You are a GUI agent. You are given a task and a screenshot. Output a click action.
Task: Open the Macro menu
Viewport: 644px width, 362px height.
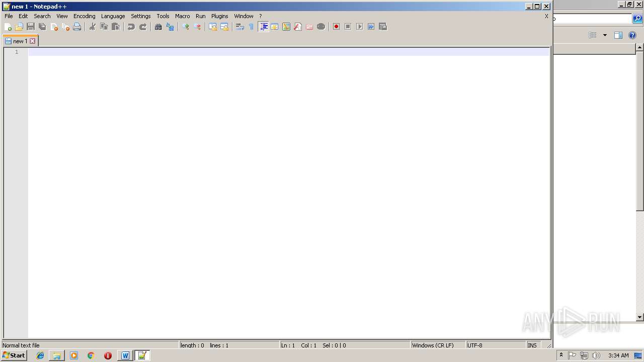[x=183, y=16]
